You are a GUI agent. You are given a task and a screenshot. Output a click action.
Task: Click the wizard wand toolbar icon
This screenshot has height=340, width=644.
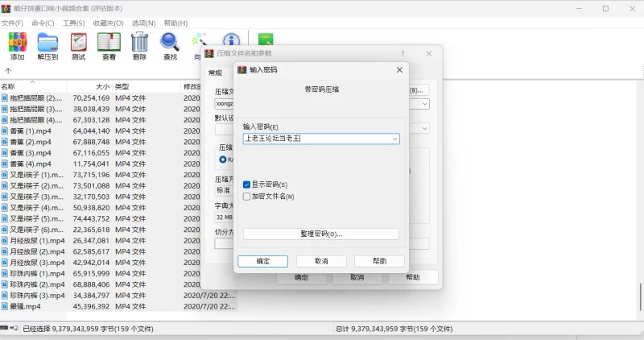(199, 39)
